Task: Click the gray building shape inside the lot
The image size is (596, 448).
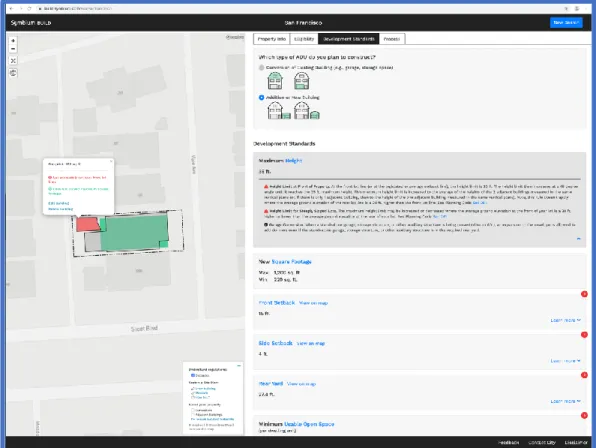Action: [x=92, y=242]
